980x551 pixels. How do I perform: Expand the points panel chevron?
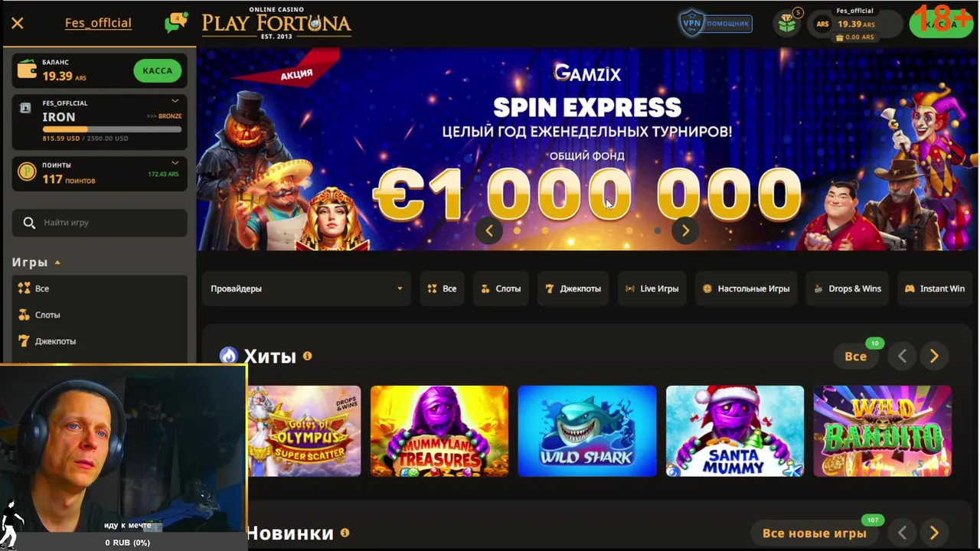[175, 162]
